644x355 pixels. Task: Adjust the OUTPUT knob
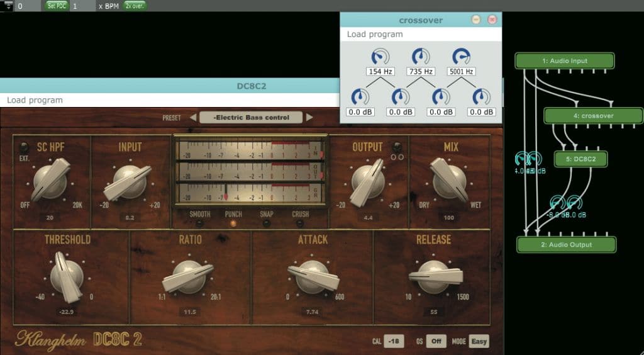[367, 182]
